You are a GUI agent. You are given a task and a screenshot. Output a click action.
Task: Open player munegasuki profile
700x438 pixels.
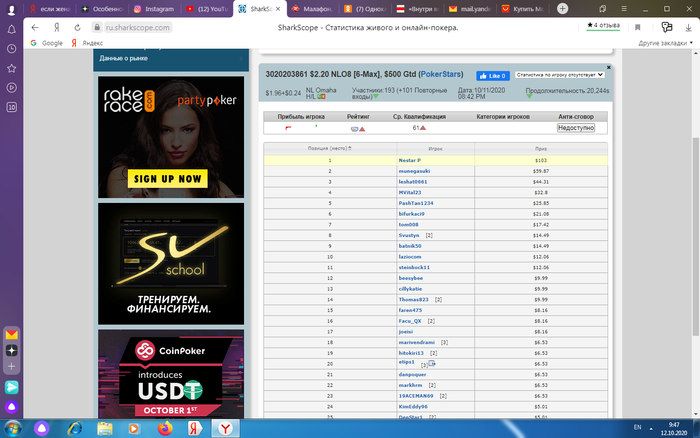click(x=414, y=171)
